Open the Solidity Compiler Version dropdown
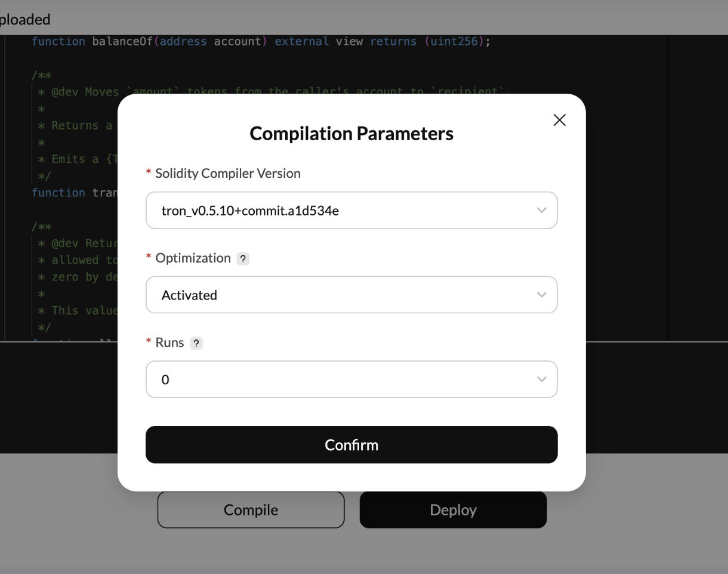728x574 pixels. pyautogui.click(x=351, y=210)
